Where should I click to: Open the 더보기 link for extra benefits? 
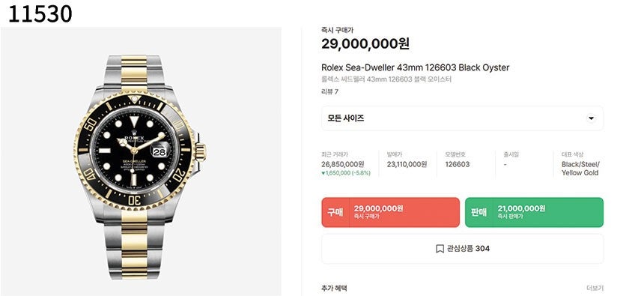(595, 289)
